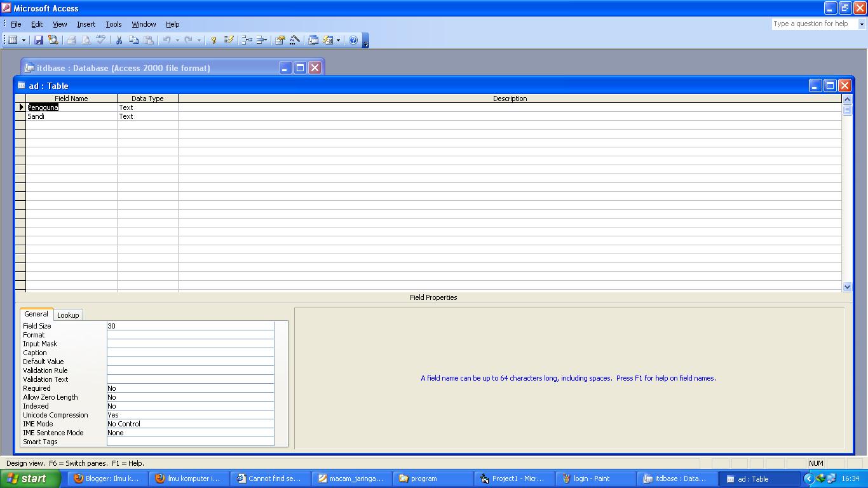Viewport: 868px width, 488px height.
Task: Switch to Datasheet view using View icon
Action: 13,40
